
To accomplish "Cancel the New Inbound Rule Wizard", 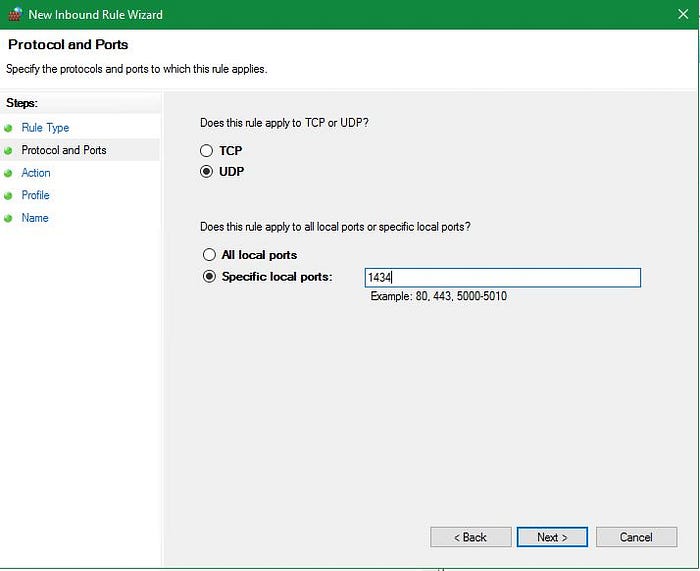I will (636, 537).
